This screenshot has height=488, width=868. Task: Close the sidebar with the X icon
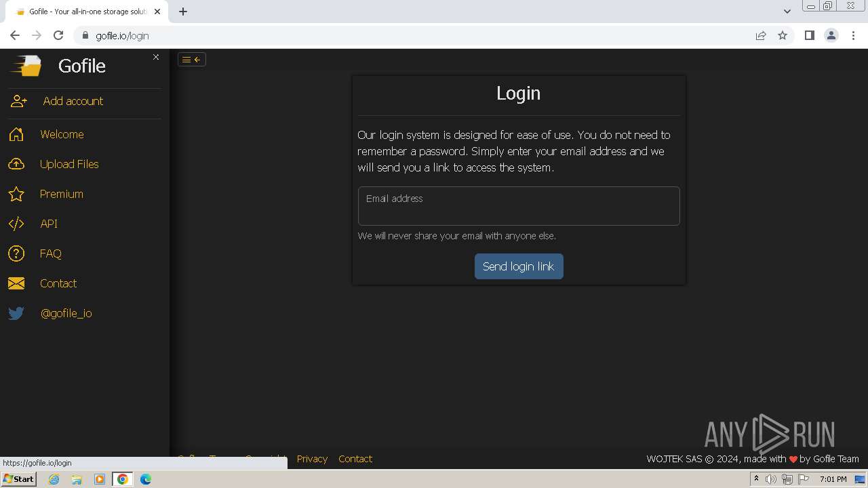point(156,57)
